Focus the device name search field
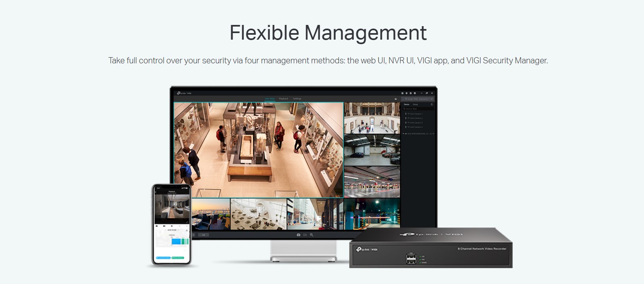The width and height of the screenshot is (644, 284). tap(418, 109)
